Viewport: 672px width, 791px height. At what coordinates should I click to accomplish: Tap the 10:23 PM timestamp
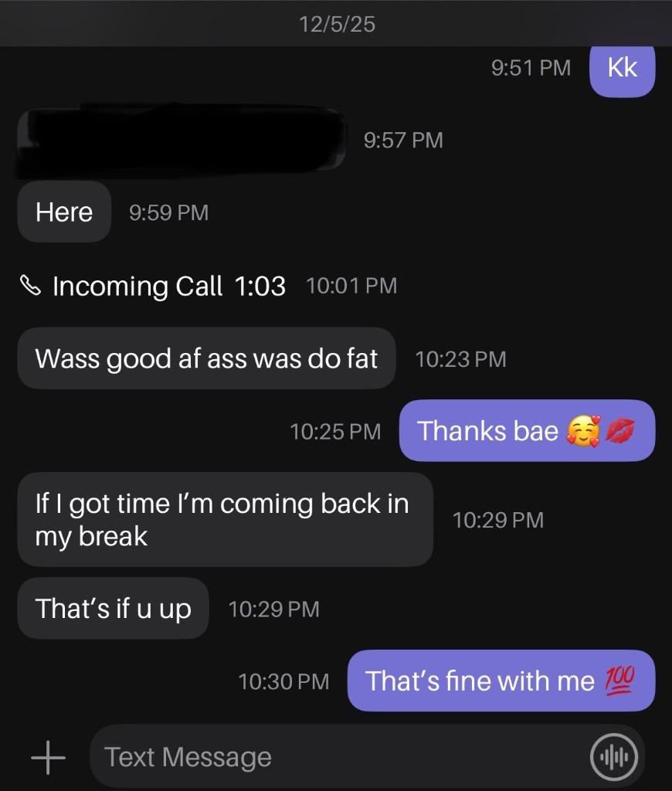460,359
